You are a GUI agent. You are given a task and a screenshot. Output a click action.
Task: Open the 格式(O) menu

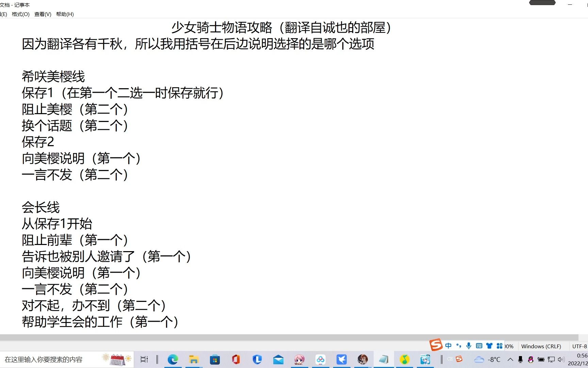[20, 14]
